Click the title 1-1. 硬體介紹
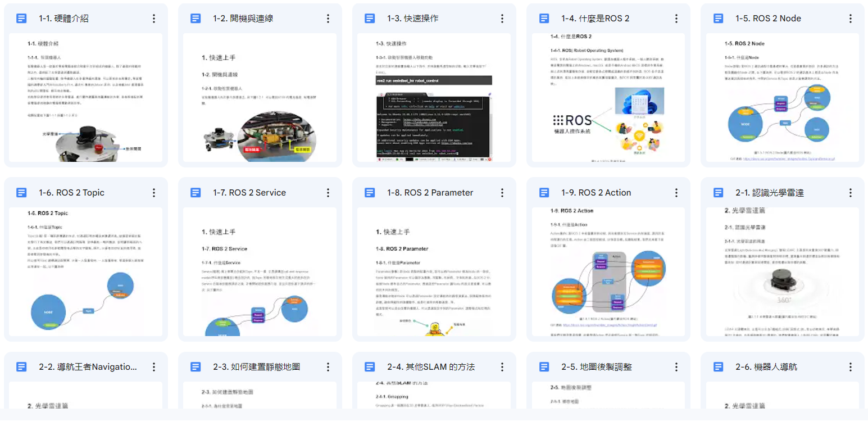Image resolution: width=868 pixels, height=426 pixels. (63, 19)
